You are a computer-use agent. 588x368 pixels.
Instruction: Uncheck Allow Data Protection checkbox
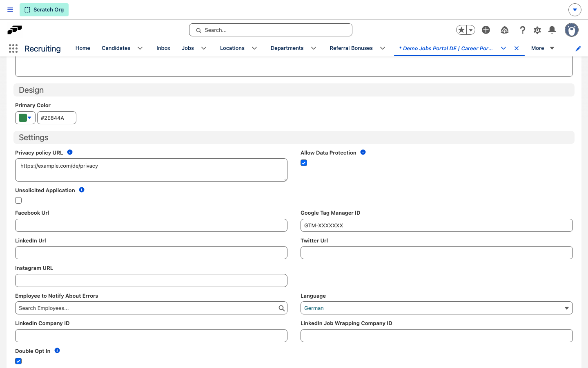click(x=304, y=163)
